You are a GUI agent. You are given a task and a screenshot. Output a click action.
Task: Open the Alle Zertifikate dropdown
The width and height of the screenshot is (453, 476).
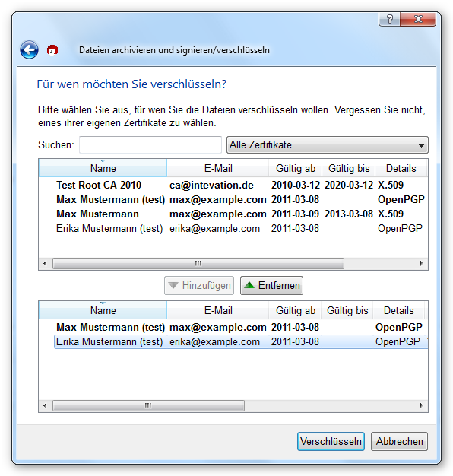pyautogui.click(x=328, y=144)
